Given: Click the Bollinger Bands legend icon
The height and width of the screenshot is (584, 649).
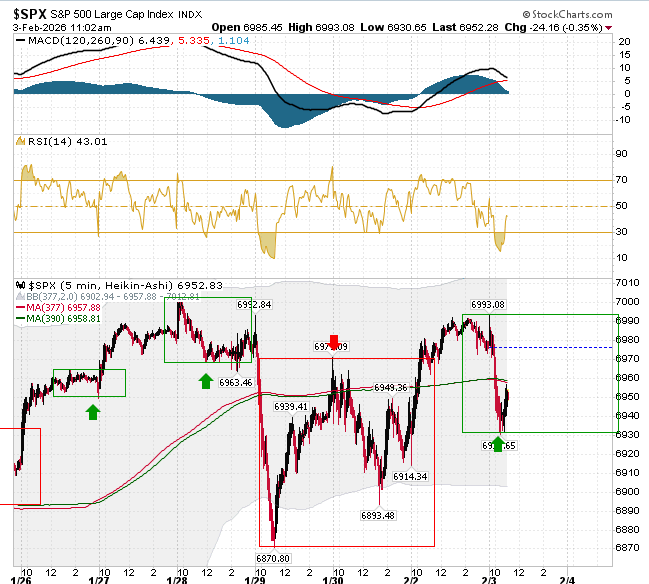Looking at the screenshot, I should 20,296.
